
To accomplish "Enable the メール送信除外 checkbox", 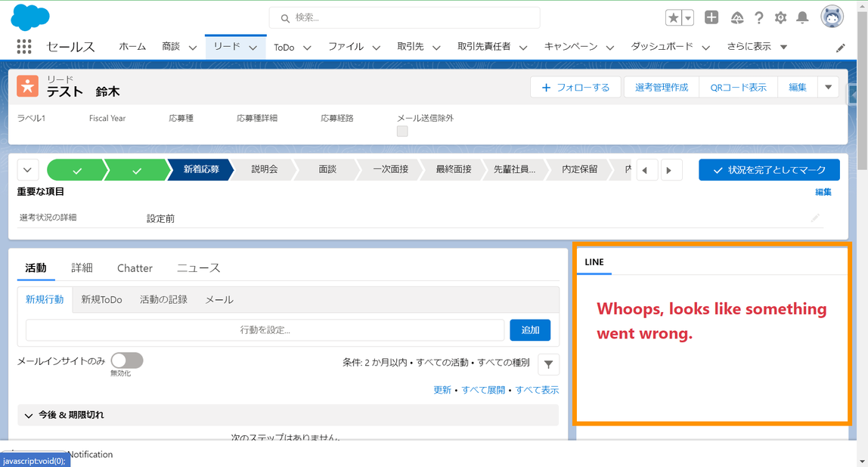I will click(402, 131).
